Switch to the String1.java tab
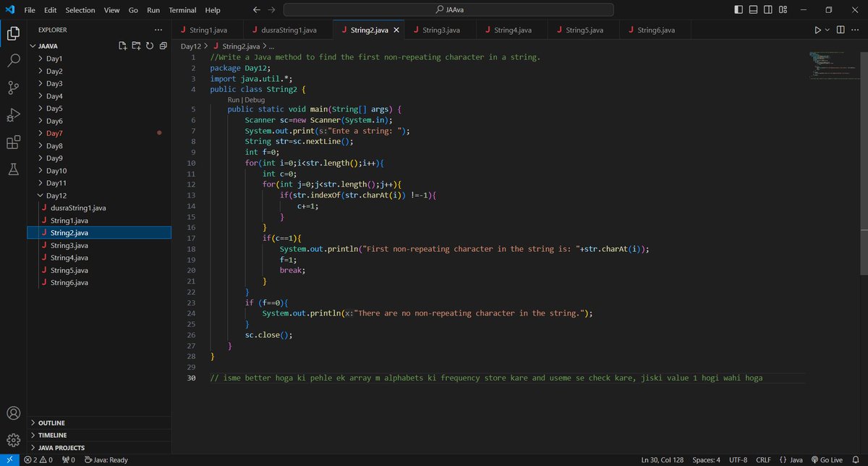Screen dimensions: 868x466 pyautogui.click(x=208, y=30)
